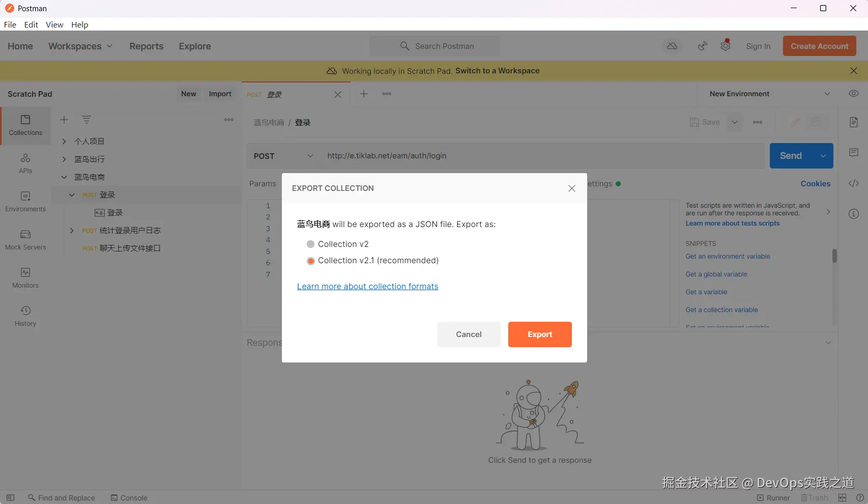Open the settings gear icon

pos(726,46)
